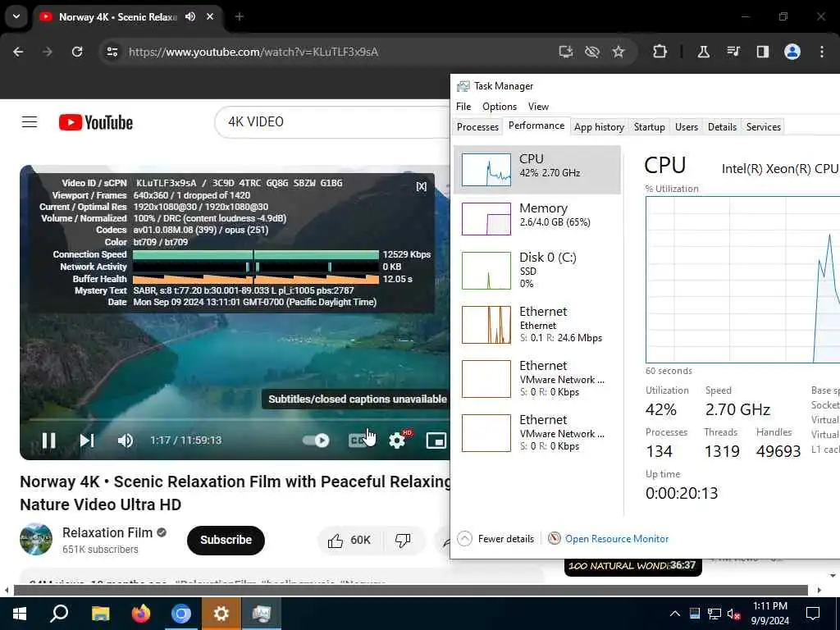Open notification center icon
Viewport: 840px width, 630px height.
pos(813,614)
